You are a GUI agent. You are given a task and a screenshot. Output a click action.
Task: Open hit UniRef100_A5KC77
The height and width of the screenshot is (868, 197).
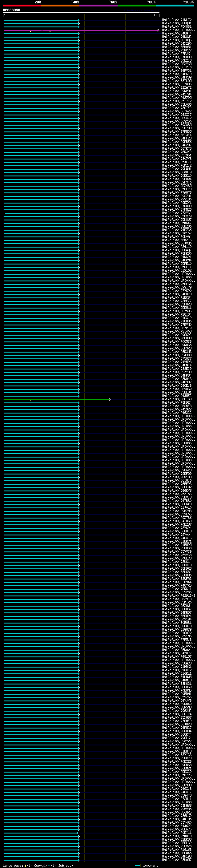tap(177, 50)
